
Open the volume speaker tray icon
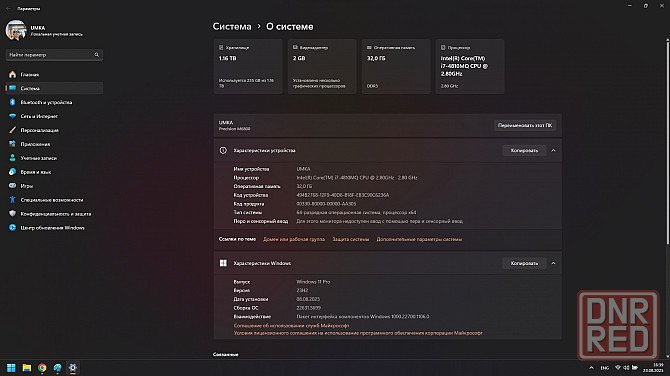coord(626,367)
